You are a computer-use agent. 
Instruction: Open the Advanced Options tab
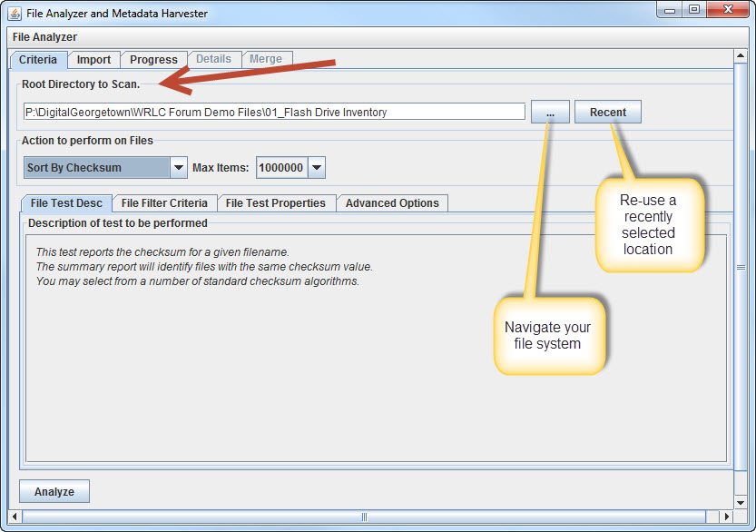tap(392, 203)
